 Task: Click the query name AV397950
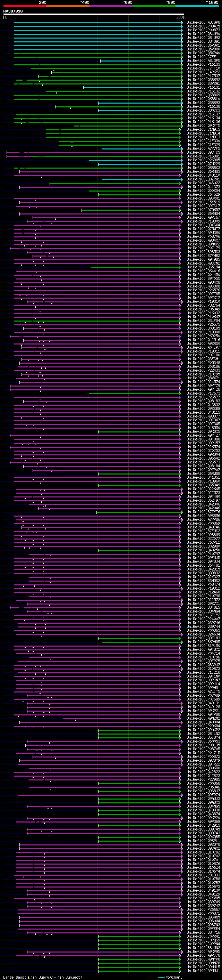click(x=13, y=11)
